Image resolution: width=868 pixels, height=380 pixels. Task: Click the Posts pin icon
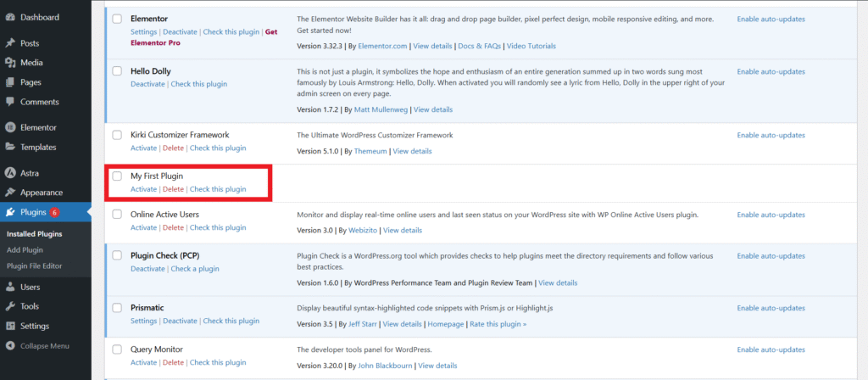click(x=10, y=43)
